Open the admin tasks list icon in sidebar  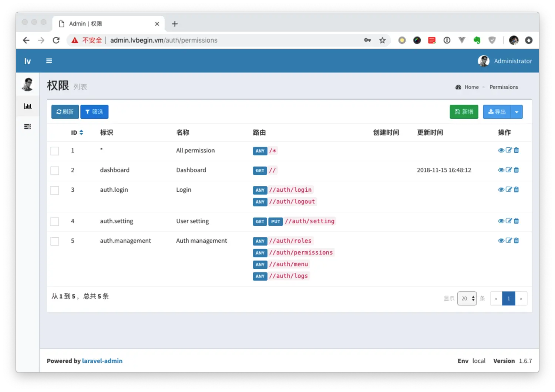tap(28, 127)
